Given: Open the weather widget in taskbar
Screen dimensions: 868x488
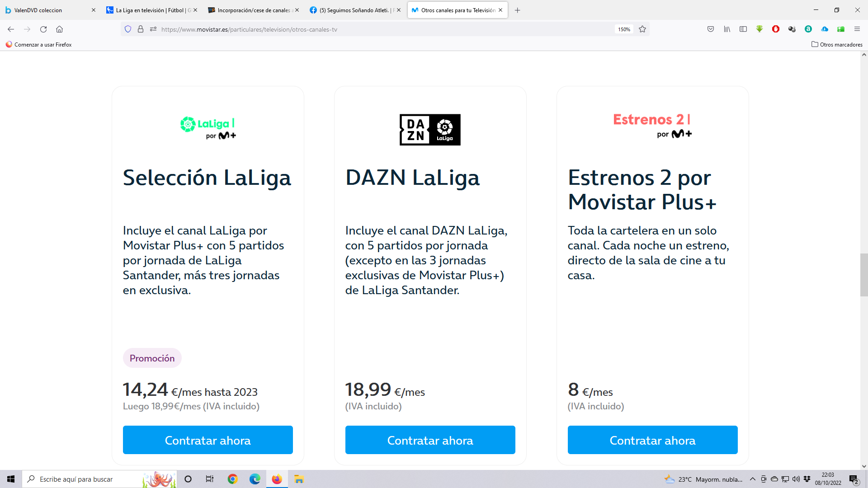Looking at the screenshot, I should [703, 479].
